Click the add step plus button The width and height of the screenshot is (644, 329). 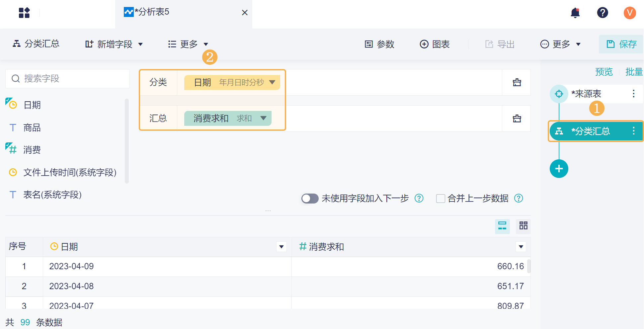[x=559, y=169]
